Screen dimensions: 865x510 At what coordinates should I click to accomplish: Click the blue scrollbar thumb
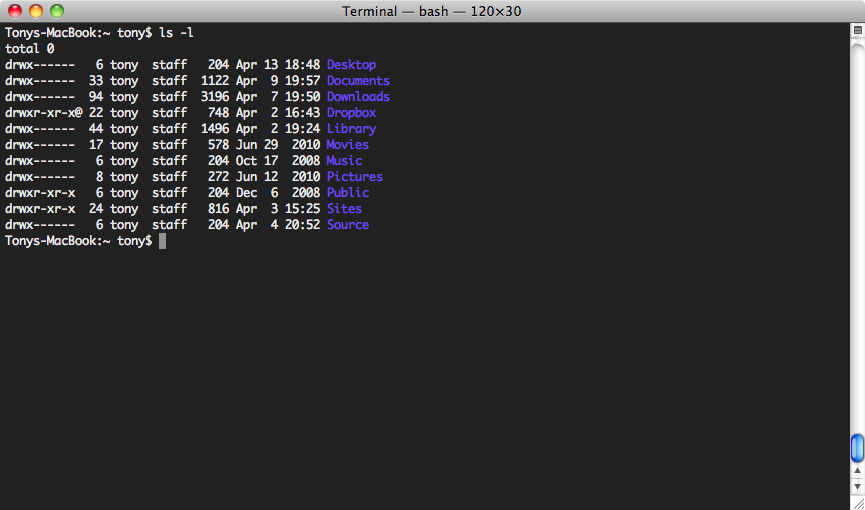point(857,448)
